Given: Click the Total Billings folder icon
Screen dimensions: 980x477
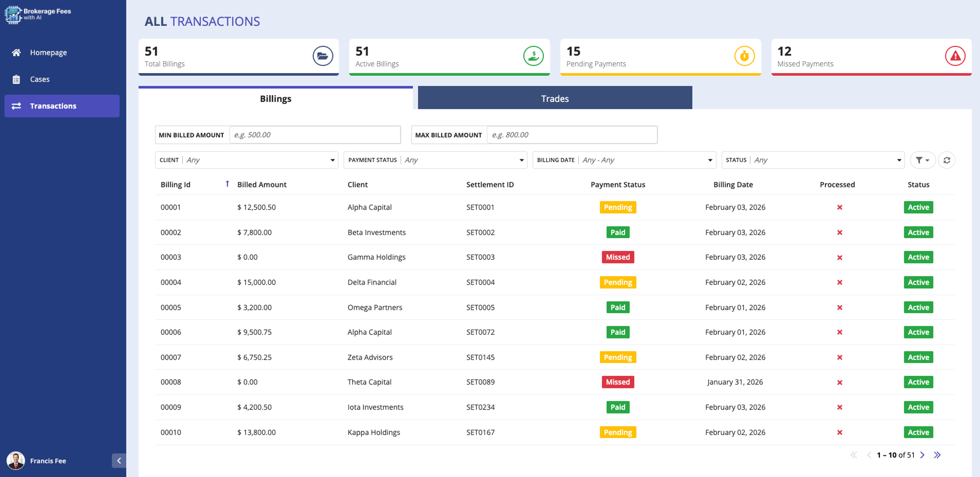Looking at the screenshot, I should [323, 56].
